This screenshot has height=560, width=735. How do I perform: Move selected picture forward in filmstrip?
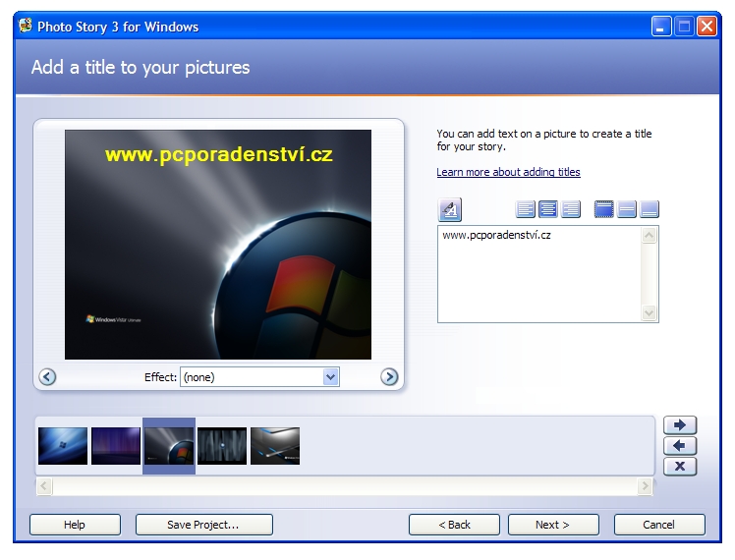(x=680, y=425)
